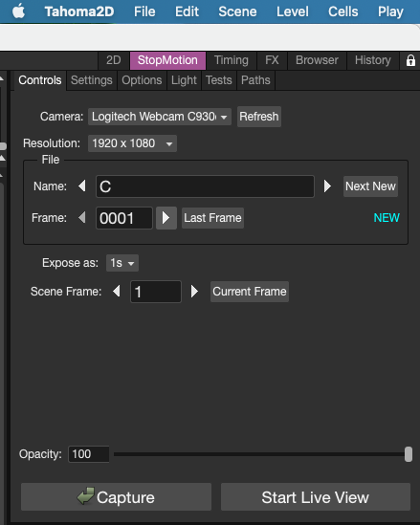This screenshot has height=525, width=420.
Task: Click the Scene Frame number field
Action: coord(156,292)
